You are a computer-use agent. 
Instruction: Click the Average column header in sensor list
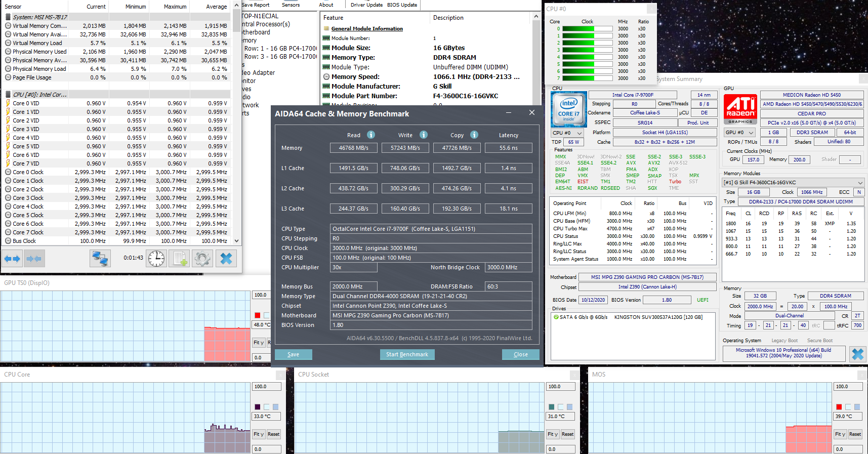pos(216,7)
